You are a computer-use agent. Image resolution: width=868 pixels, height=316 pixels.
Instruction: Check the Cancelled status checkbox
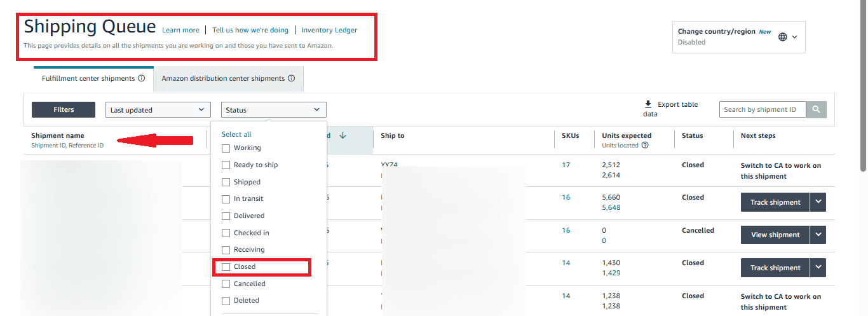(x=226, y=284)
